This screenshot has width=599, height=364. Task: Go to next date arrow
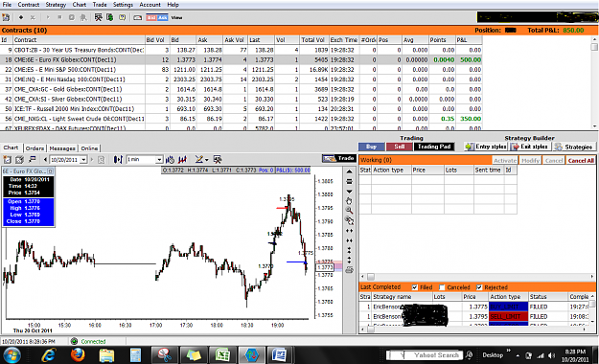pyautogui.click(x=92, y=160)
